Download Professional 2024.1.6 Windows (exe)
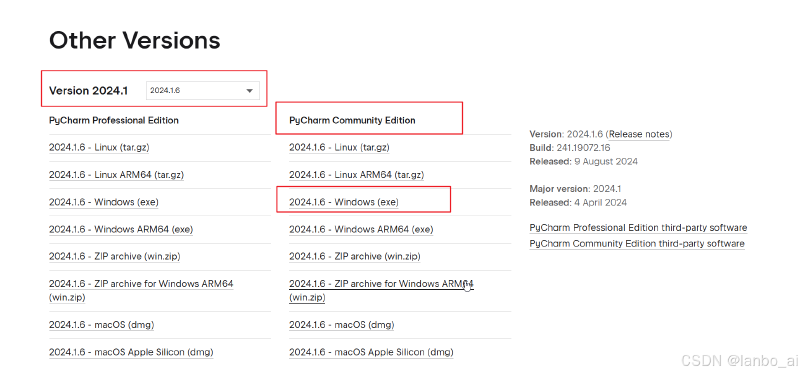 (x=104, y=202)
